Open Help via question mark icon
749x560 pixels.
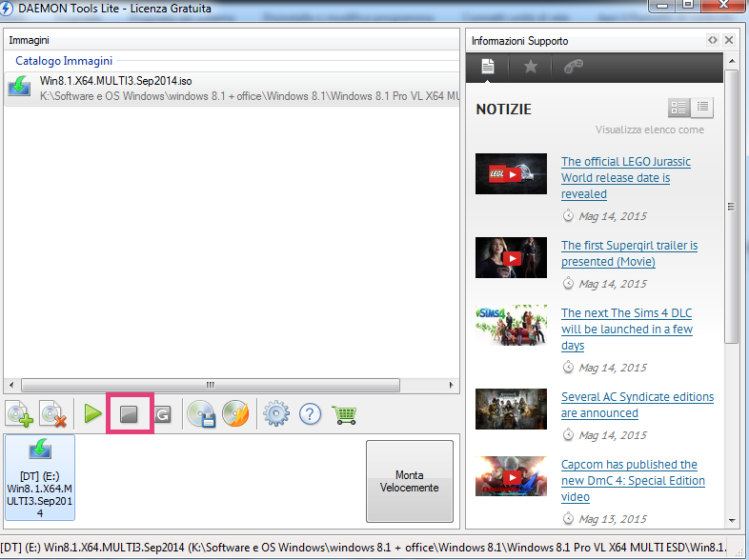coord(310,414)
